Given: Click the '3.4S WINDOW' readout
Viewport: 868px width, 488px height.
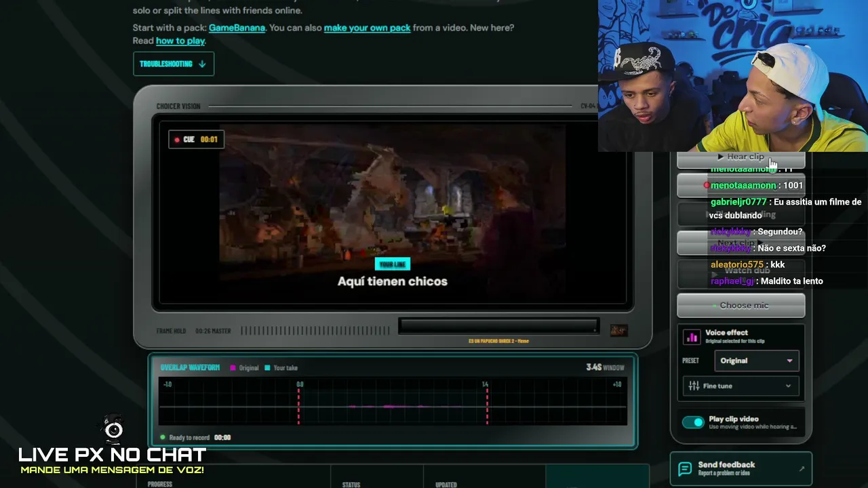Looking at the screenshot, I should [605, 367].
